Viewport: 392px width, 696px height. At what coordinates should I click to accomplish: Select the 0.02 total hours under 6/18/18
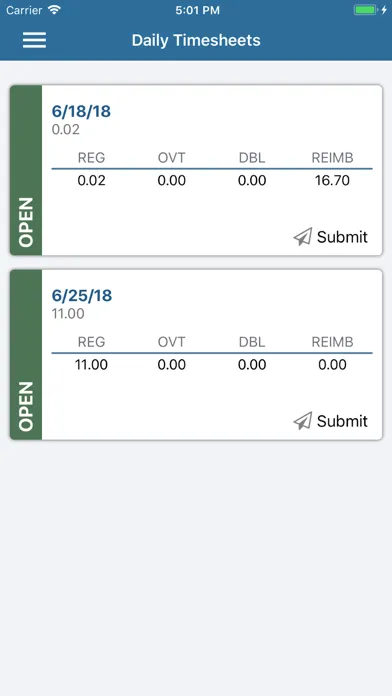tap(66, 130)
